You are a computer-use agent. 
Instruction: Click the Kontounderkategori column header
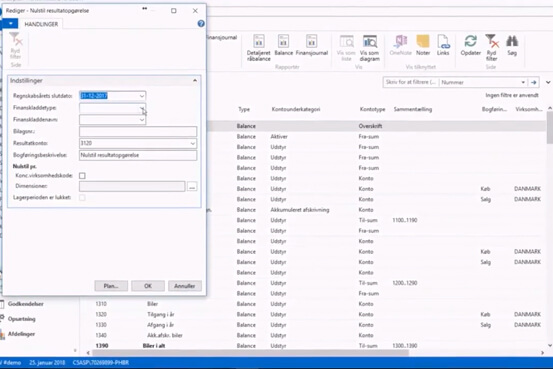pyautogui.click(x=296, y=109)
